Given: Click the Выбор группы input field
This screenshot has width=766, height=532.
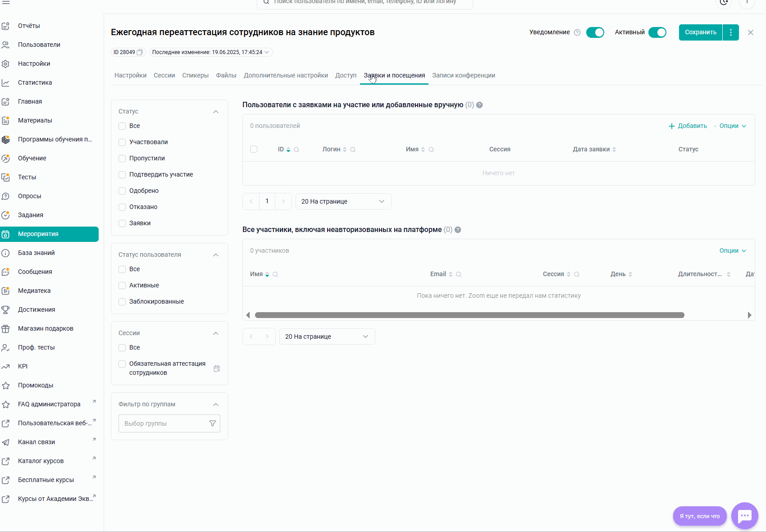Looking at the screenshot, I should (169, 423).
